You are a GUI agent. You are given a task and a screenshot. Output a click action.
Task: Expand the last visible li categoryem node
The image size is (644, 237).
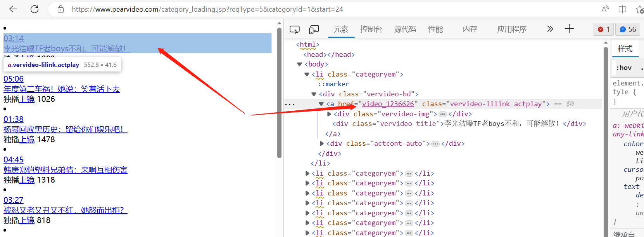pyautogui.click(x=307, y=233)
